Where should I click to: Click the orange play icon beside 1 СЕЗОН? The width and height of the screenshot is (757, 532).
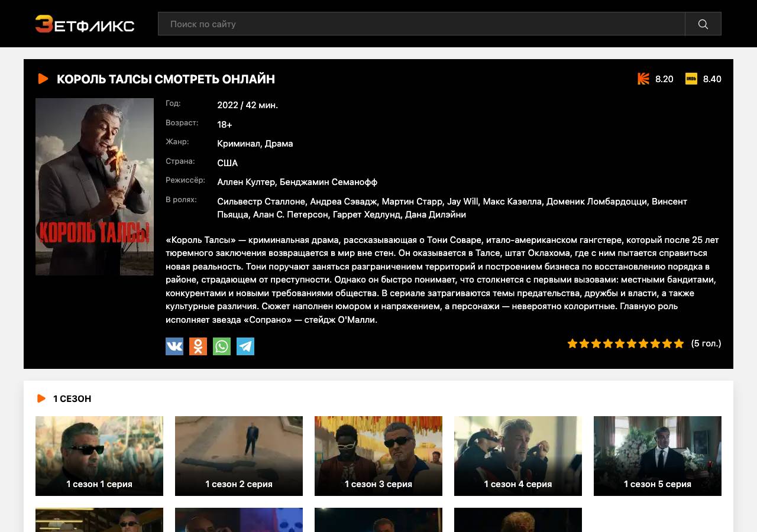point(41,398)
